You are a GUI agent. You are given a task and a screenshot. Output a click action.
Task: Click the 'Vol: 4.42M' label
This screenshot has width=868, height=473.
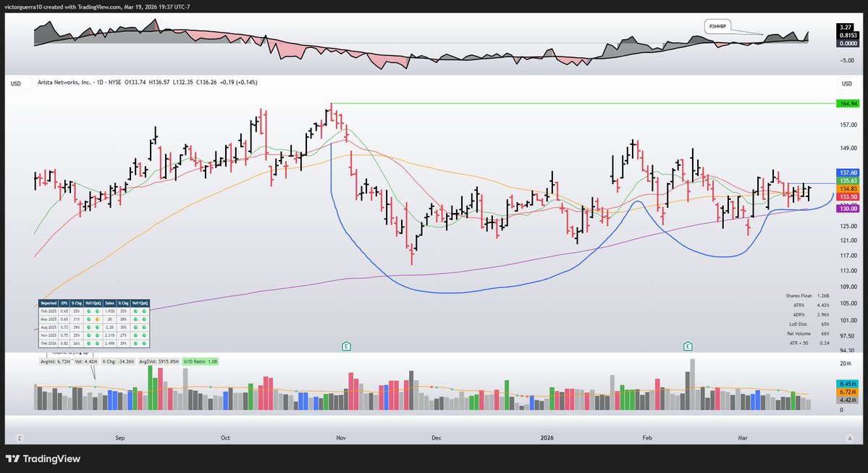pyautogui.click(x=86, y=361)
